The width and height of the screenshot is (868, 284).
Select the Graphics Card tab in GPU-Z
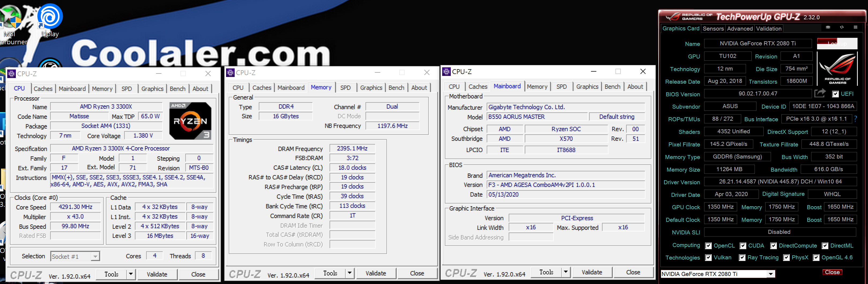pos(681,28)
